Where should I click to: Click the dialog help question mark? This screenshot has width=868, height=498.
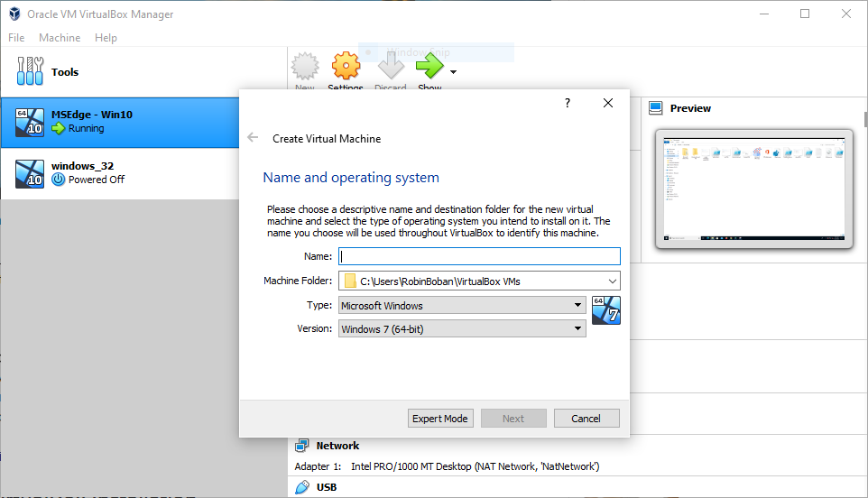point(568,103)
